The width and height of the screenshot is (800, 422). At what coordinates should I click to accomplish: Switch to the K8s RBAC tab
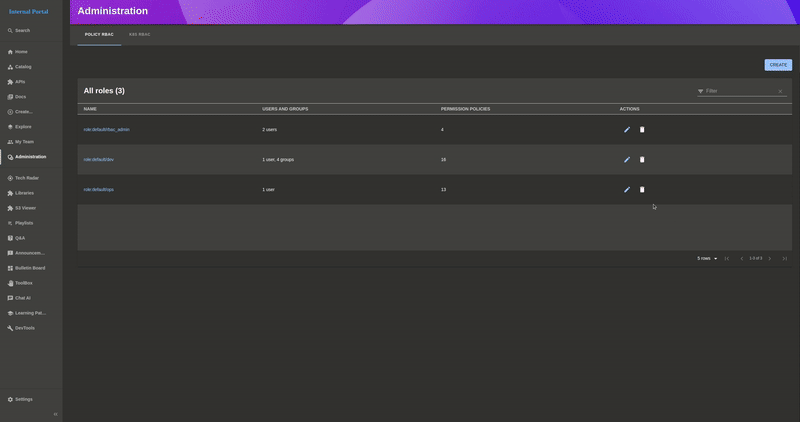point(139,34)
